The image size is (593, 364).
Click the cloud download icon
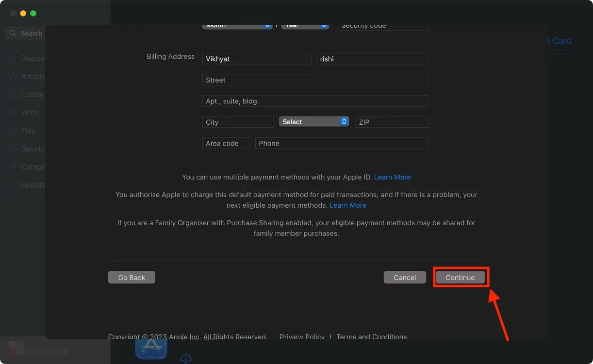[185, 359]
